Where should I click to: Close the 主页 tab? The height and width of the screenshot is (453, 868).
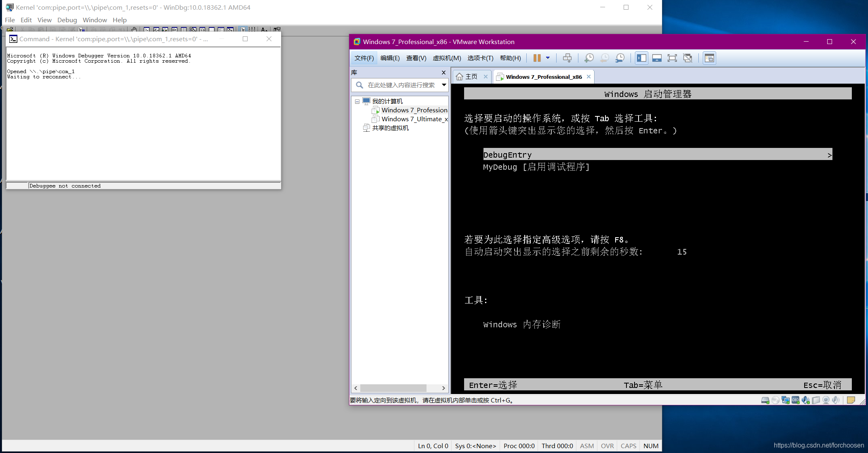(x=485, y=77)
